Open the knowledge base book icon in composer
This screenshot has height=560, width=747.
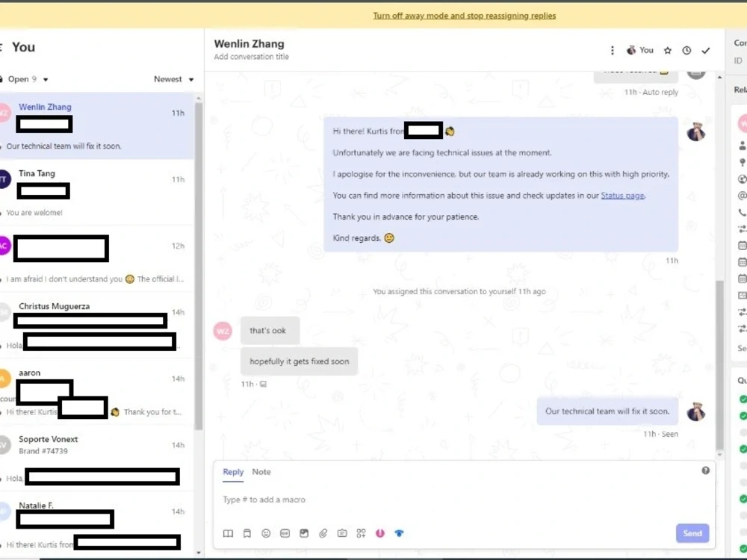[228, 533]
